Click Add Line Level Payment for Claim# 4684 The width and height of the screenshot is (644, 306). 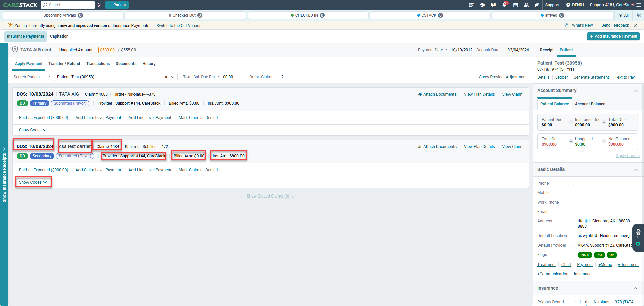tap(150, 170)
